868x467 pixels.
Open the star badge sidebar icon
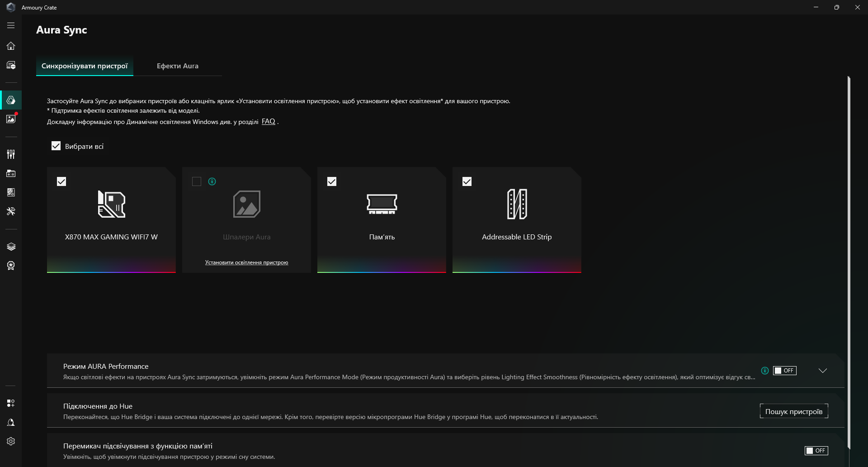tap(11, 266)
